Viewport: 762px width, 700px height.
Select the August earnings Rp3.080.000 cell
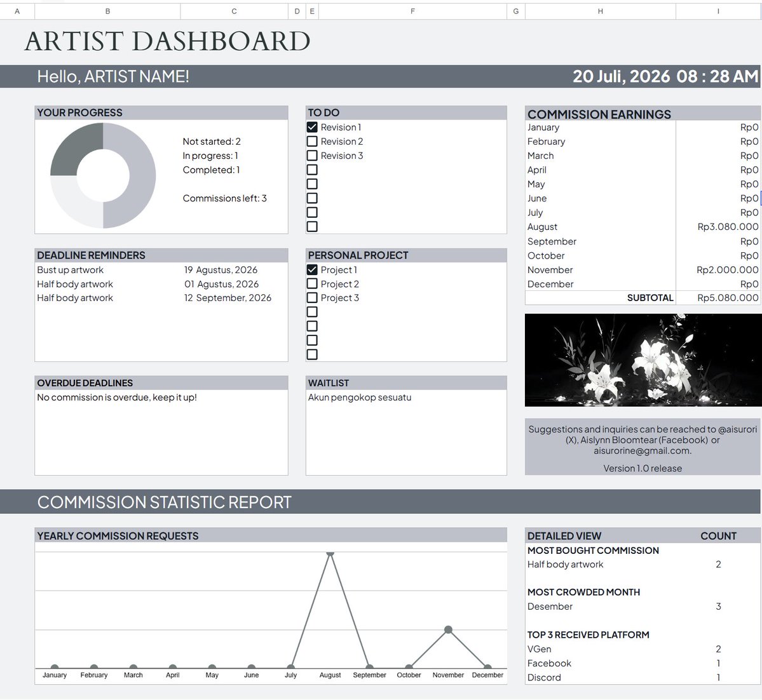pyautogui.click(x=718, y=227)
